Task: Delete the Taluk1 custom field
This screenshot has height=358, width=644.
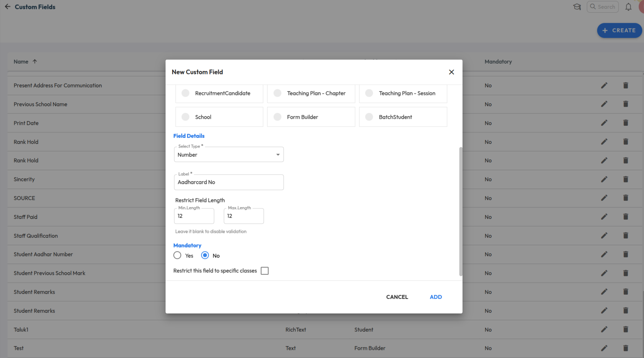Action: [626, 330]
